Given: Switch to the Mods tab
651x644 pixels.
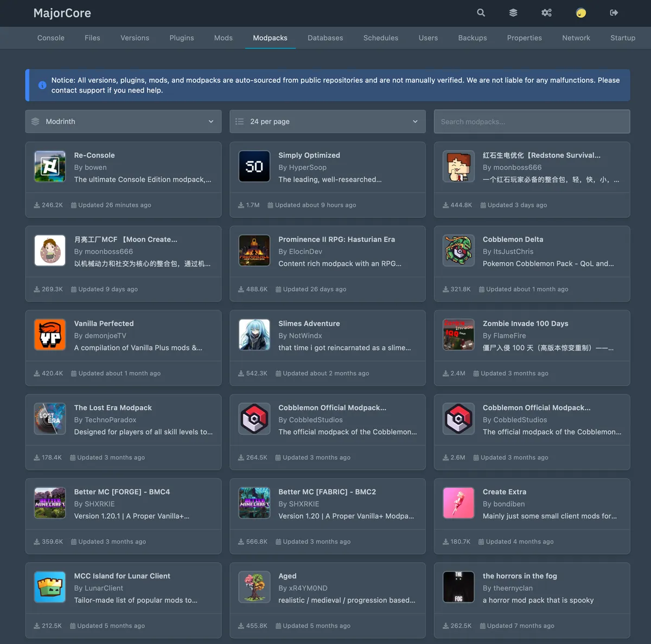Looking at the screenshot, I should pyautogui.click(x=224, y=38).
